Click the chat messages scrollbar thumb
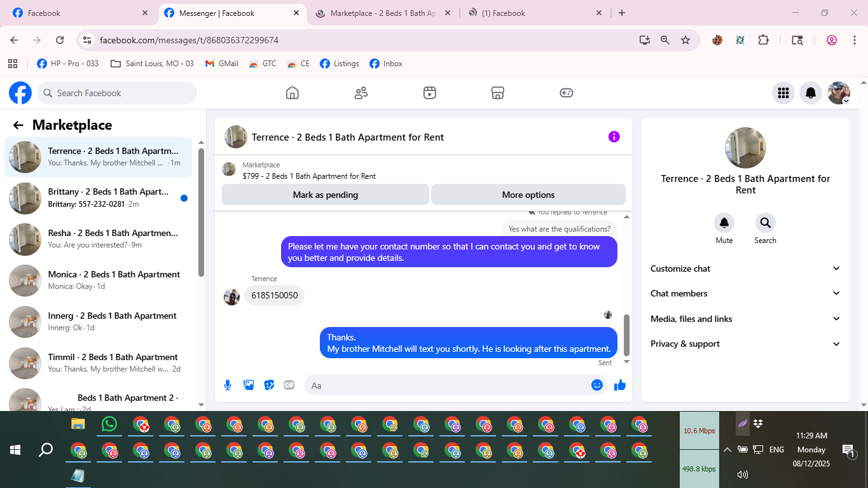 [626, 335]
